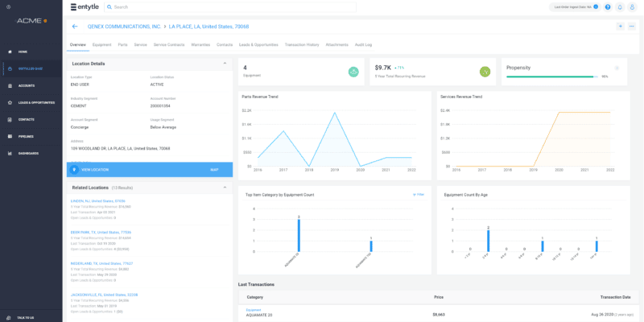644x322 pixels.
Task: Open the Contacts tab
Action: click(x=225, y=45)
